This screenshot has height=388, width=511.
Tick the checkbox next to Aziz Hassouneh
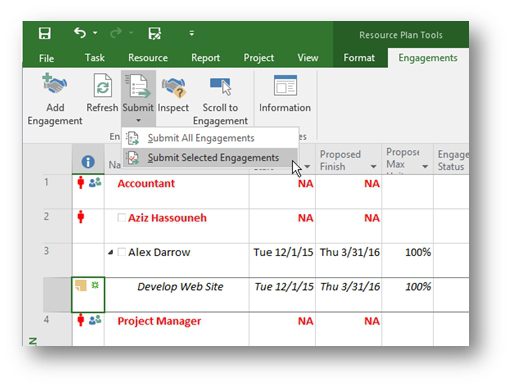click(122, 218)
